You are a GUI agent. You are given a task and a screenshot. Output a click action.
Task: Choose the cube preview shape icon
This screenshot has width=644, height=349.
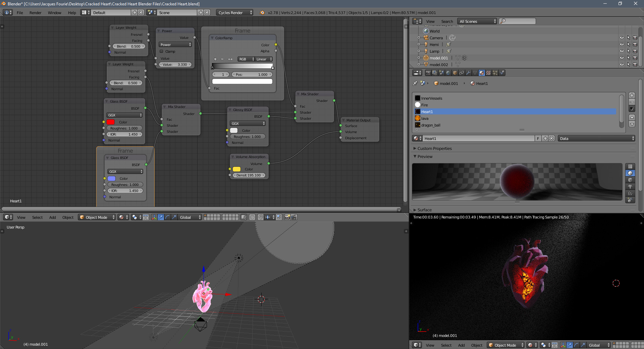pos(630,180)
